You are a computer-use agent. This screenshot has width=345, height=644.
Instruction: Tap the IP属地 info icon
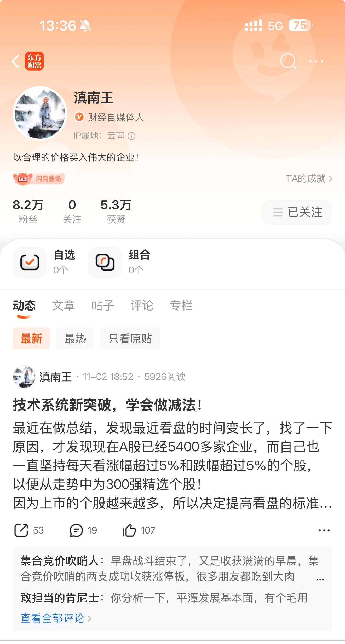click(131, 136)
